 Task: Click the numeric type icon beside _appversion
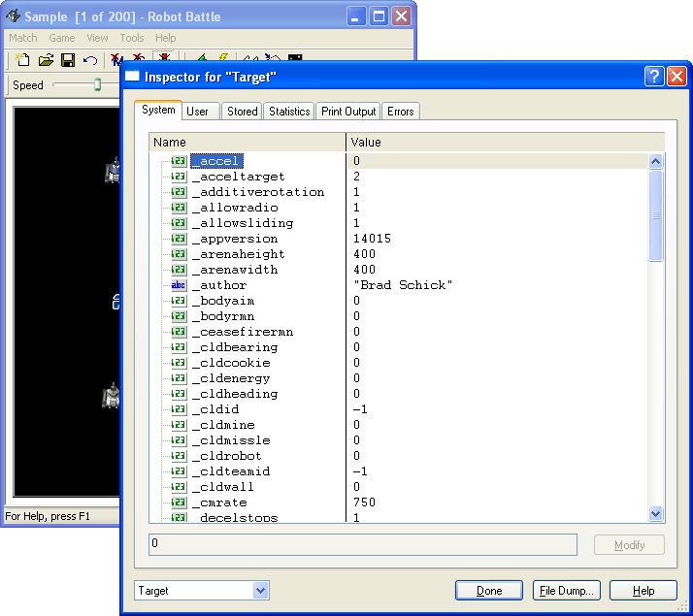point(179,239)
